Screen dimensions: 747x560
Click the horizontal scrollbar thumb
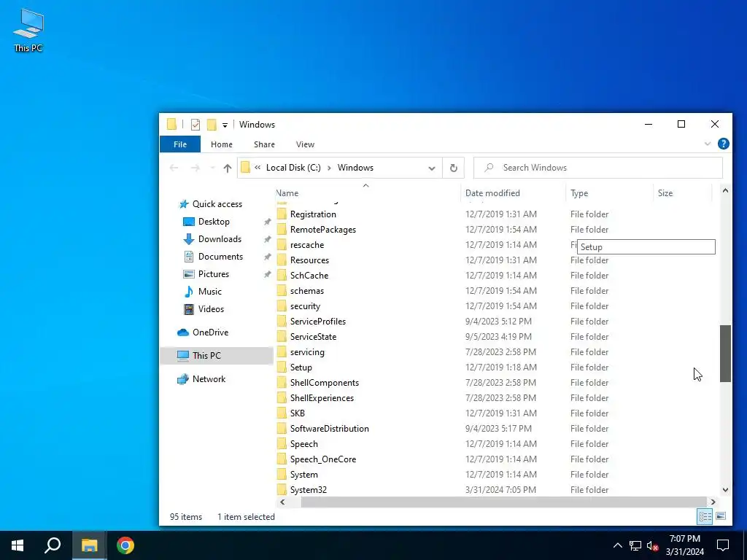(x=503, y=502)
